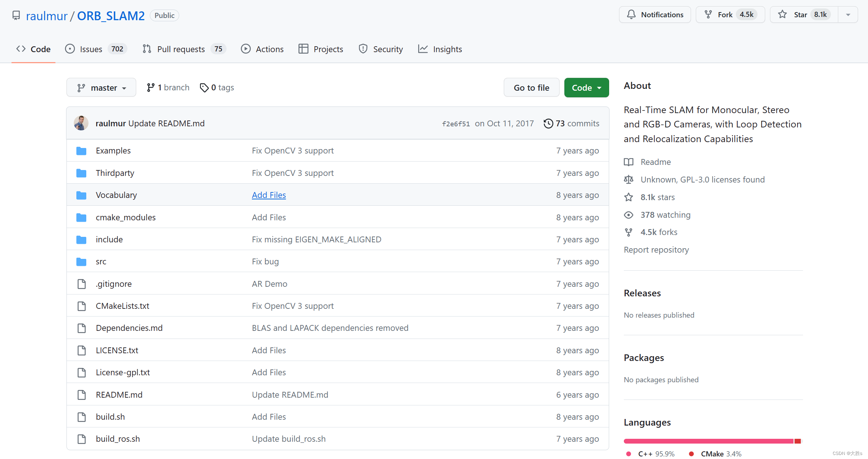The width and height of the screenshot is (868, 459).
Task: View the 4.5k forks link
Action: (659, 232)
